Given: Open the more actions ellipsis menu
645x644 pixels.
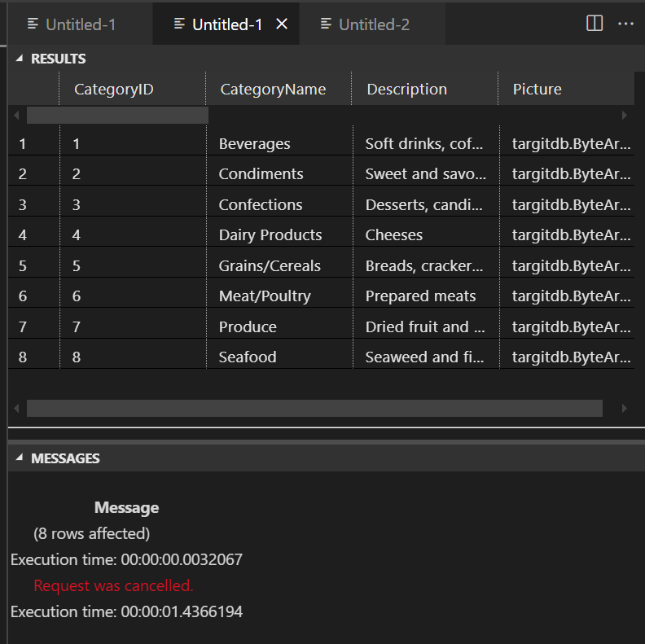Looking at the screenshot, I should pyautogui.click(x=625, y=24).
